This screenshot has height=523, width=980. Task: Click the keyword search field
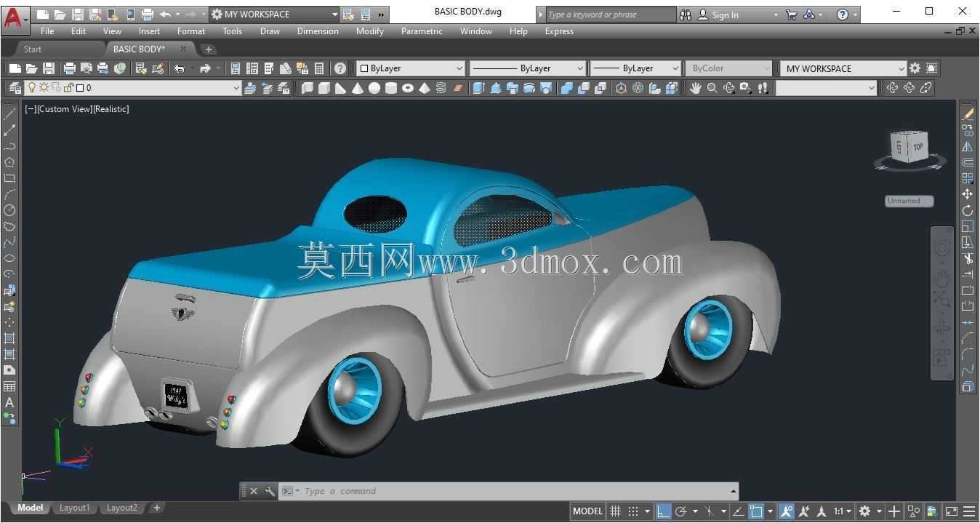[611, 15]
